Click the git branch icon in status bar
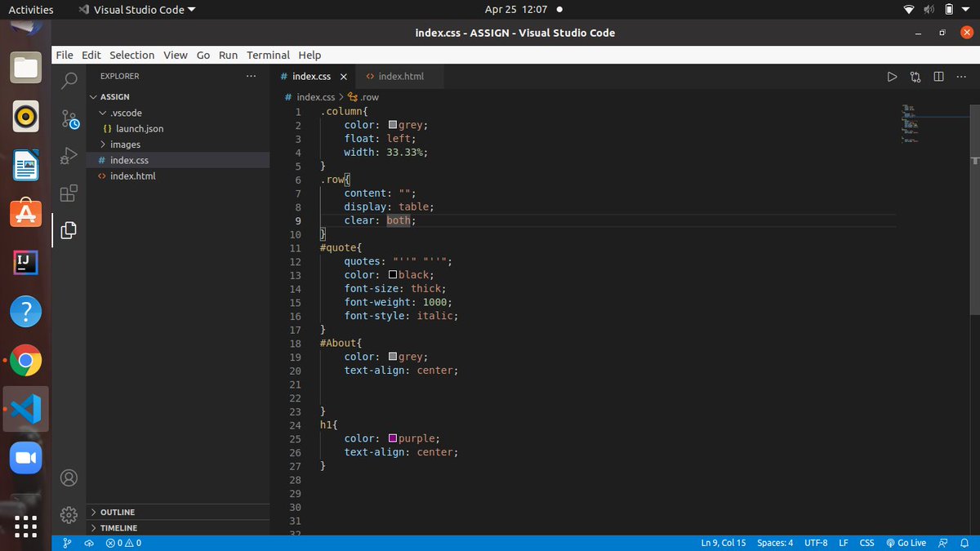This screenshot has width=980, height=551. point(67,543)
